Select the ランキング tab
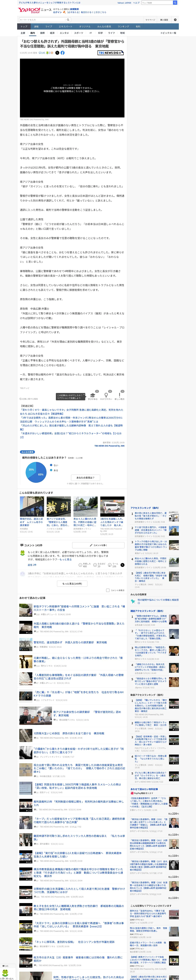 pyautogui.click(x=123, y=27)
